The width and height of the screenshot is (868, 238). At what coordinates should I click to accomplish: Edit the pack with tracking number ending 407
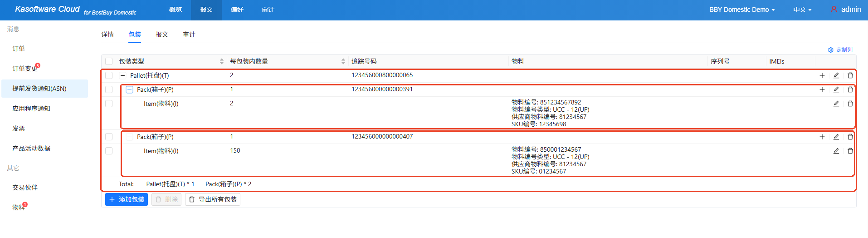836,137
